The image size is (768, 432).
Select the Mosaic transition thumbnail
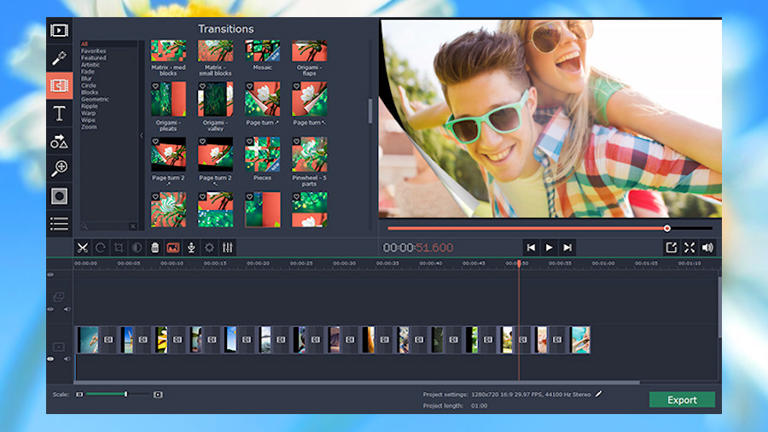pyautogui.click(x=263, y=51)
